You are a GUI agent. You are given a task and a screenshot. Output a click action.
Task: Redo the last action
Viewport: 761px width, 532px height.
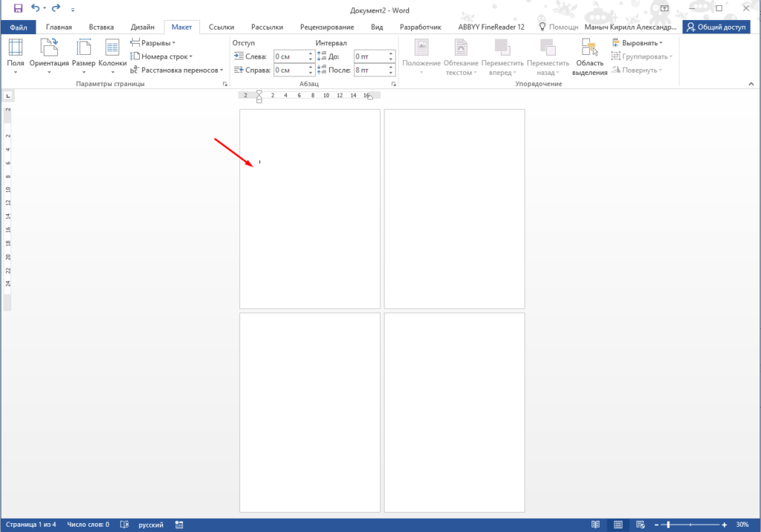coord(56,8)
